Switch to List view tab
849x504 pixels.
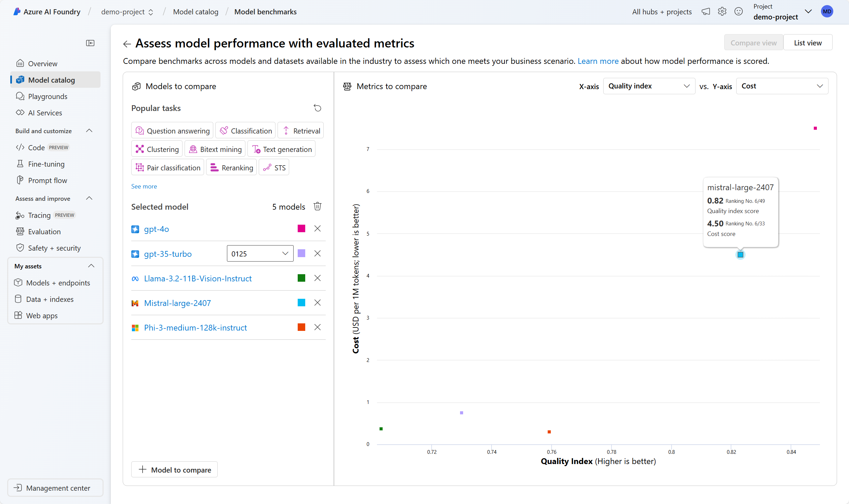[808, 43]
